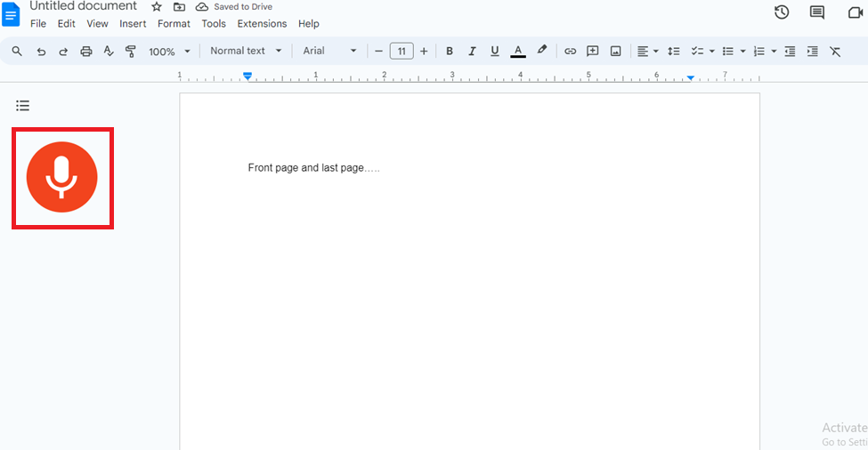Open the text alignment dropdown

(x=647, y=52)
